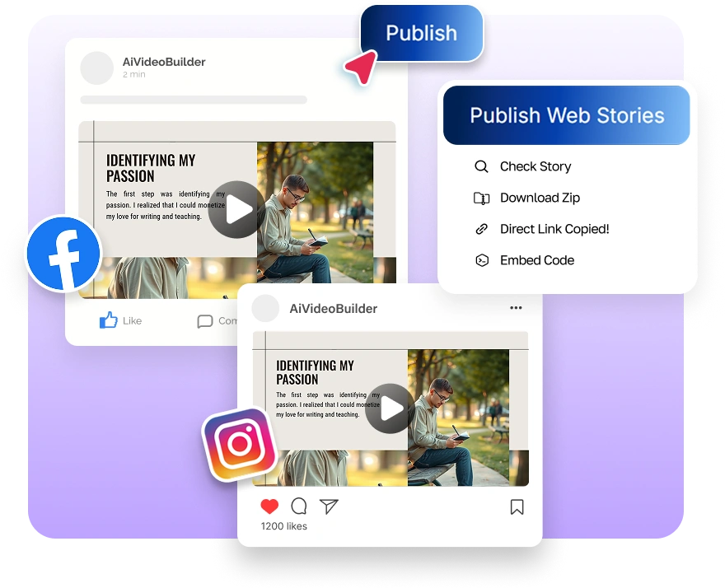Image resolution: width=725 pixels, height=588 pixels.
Task: Select the Embed Code option
Action: [536, 260]
